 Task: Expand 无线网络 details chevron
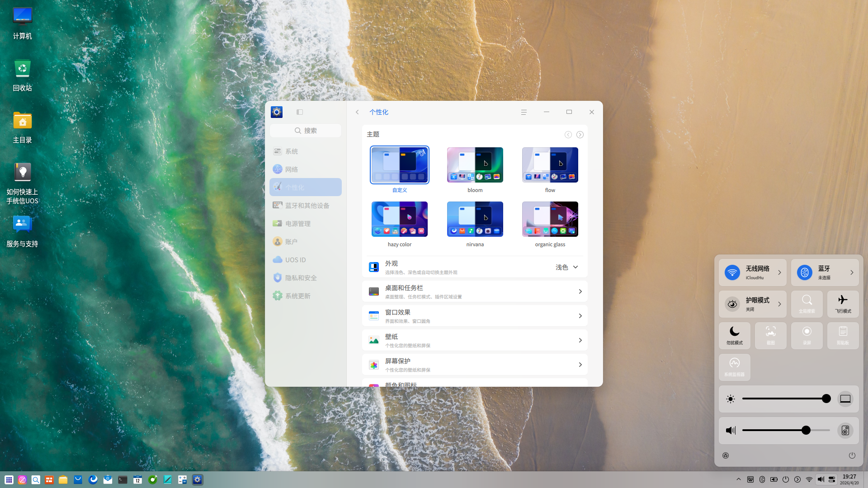tap(779, 272)
